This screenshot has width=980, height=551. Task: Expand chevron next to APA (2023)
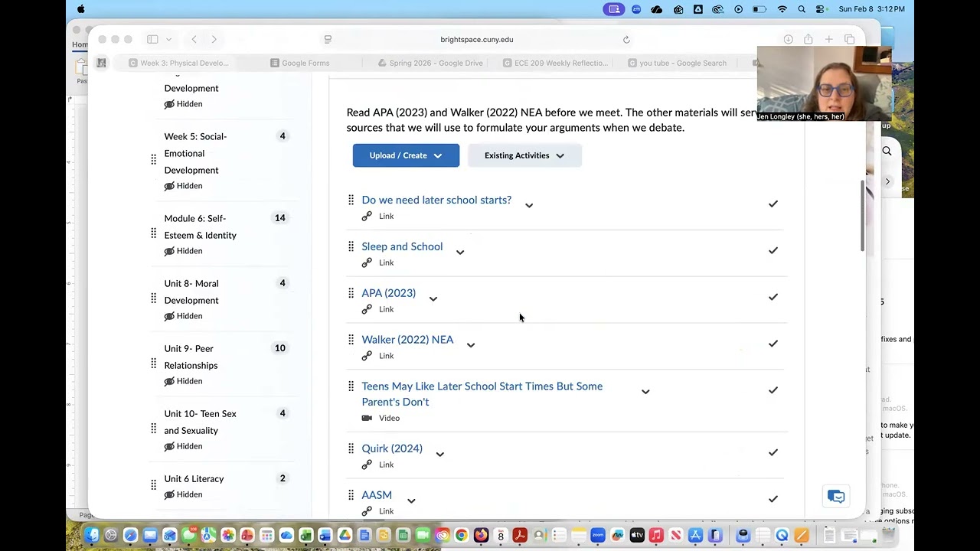(433, 298)
